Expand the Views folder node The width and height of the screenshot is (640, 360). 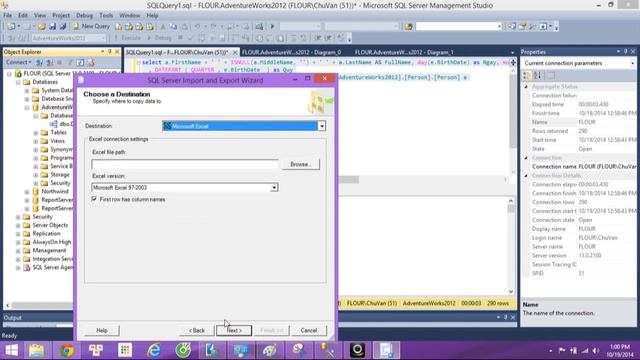tap(36, 141)
